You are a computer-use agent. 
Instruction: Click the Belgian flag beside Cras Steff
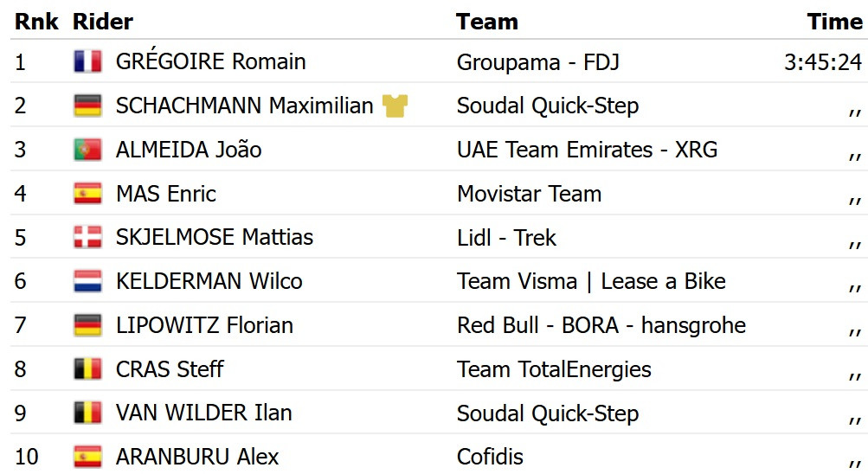[87, 369]
